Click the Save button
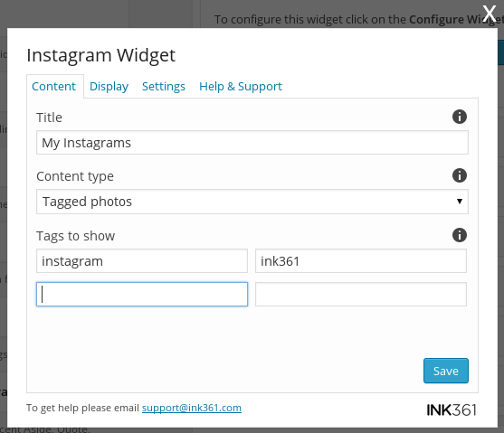The height and width of the screenshot is (433, 504). tap(446, 371)
